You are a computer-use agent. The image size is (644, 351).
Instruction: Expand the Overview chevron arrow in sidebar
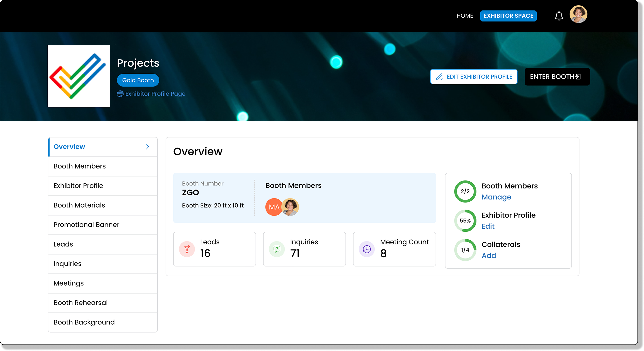[147, 147]
